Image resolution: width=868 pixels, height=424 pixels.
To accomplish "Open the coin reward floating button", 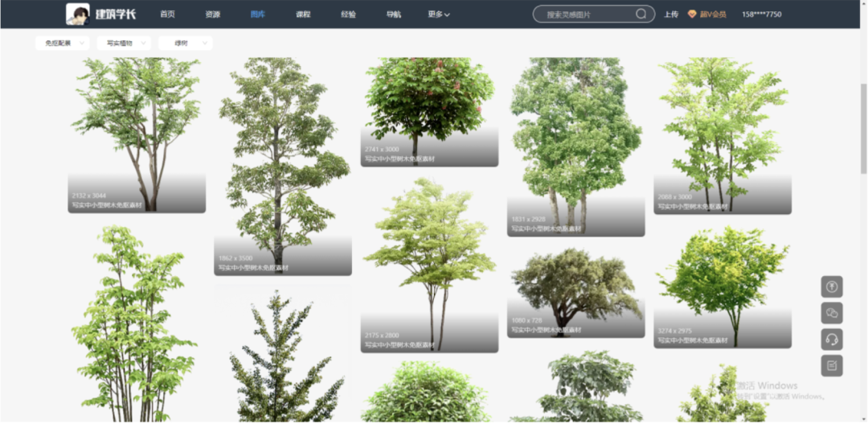I will coord(832,287).
